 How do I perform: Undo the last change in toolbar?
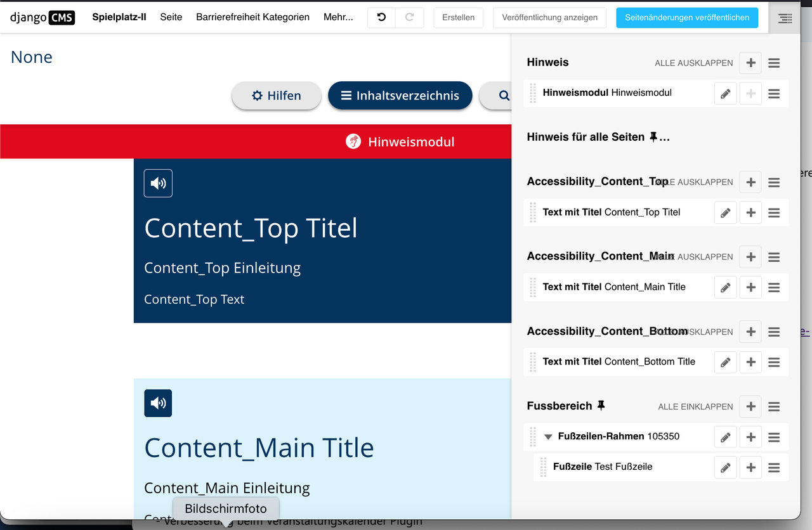pos(381,17)
